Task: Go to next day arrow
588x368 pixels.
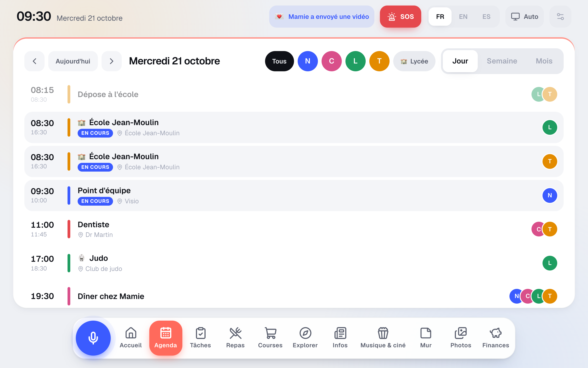Action: coord(112,61)
